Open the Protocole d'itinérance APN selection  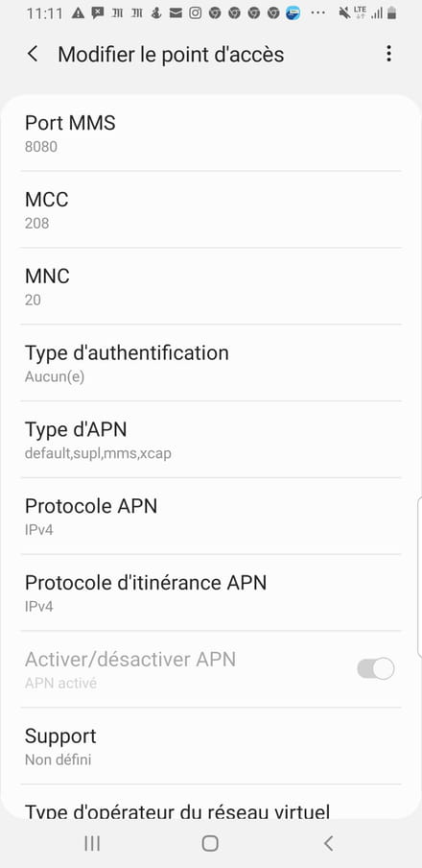pyautogui.click(x=211, y=592)
